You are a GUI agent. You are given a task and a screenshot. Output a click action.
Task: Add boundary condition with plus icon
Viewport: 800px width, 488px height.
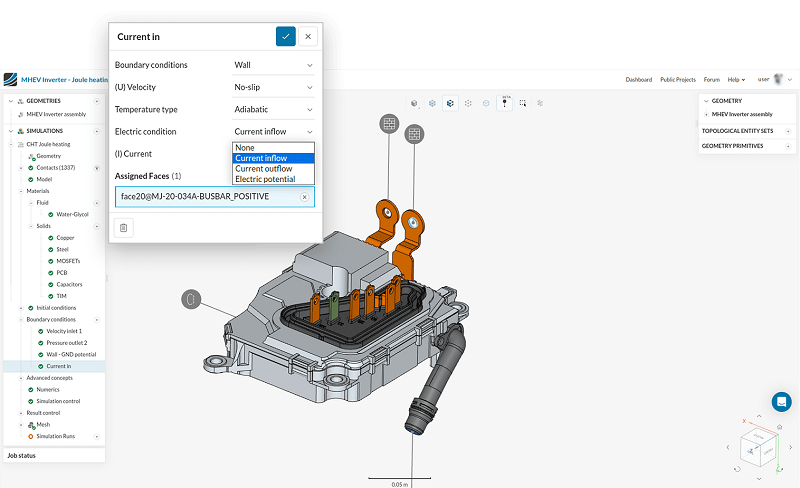click(x=97, y=320)
